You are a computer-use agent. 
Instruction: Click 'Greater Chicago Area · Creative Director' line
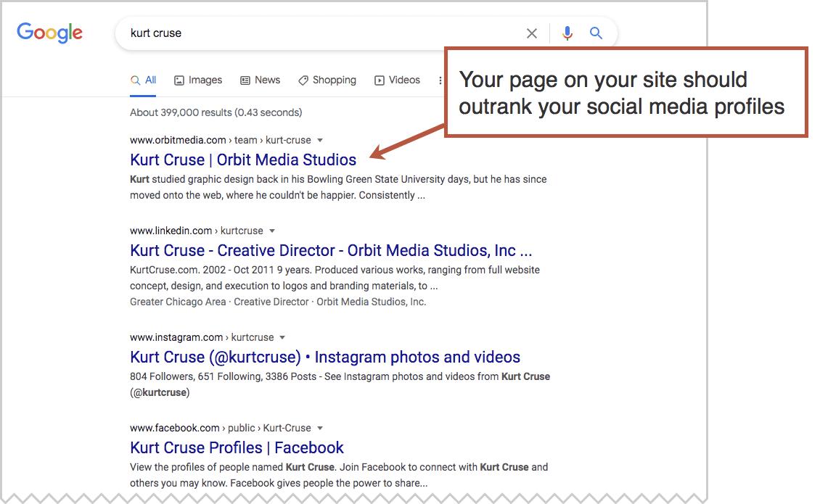tap(278, 302)
